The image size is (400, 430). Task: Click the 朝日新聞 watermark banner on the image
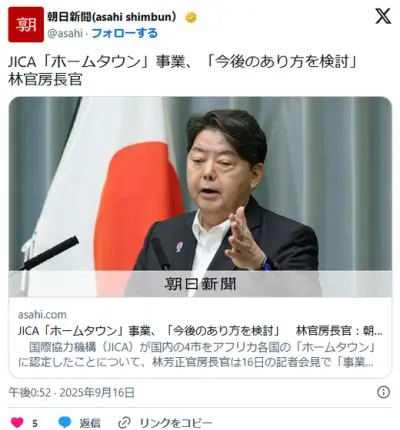tap(200, 284)
